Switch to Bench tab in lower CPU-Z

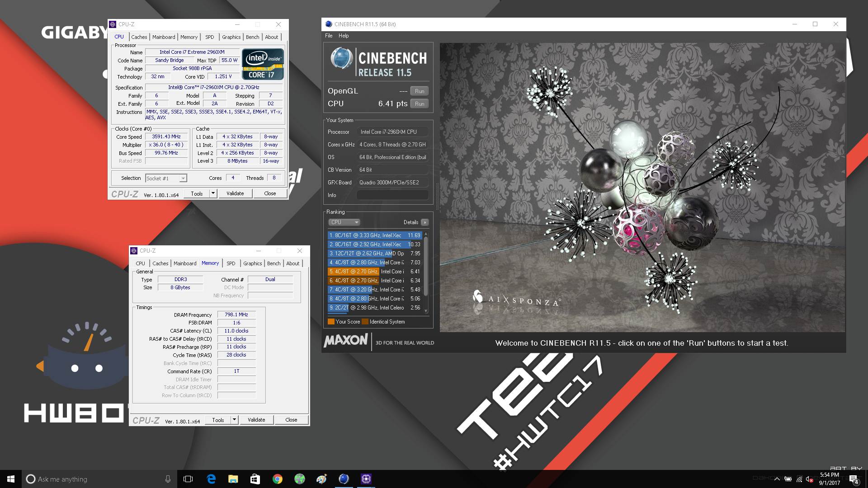[x=274, y=263]
